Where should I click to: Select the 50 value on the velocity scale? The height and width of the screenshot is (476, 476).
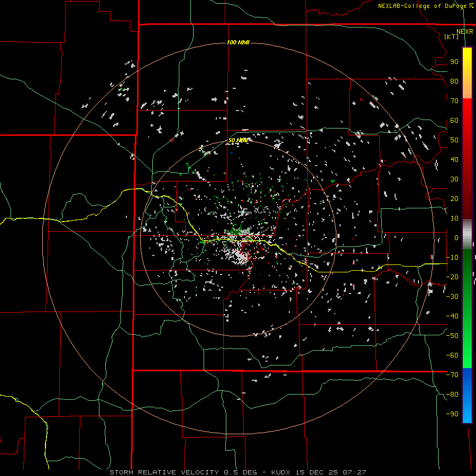[x=454, y=140]
